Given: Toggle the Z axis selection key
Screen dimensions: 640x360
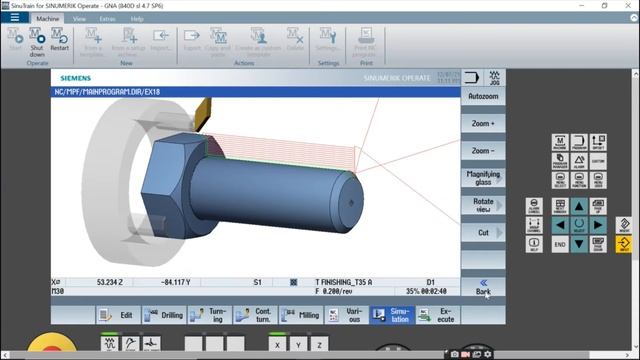Looking at the screenshot, I should coord(319,344).
